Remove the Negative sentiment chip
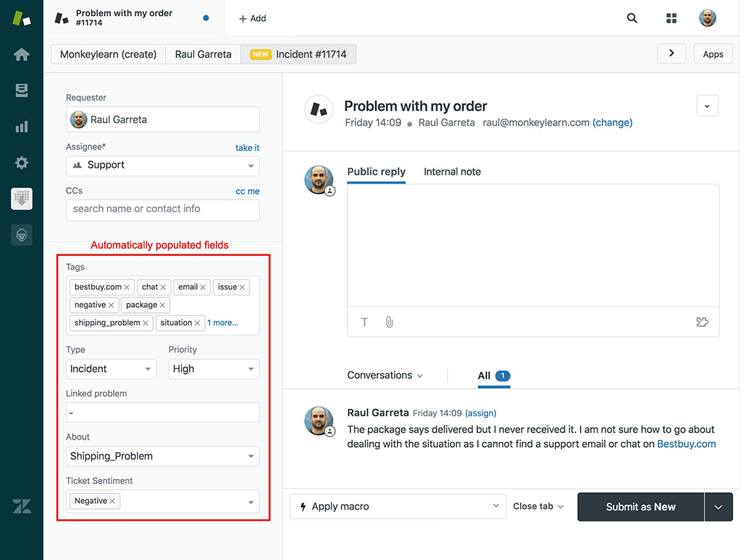The height and width of the screenshot is (560, 747). (114, 501)
